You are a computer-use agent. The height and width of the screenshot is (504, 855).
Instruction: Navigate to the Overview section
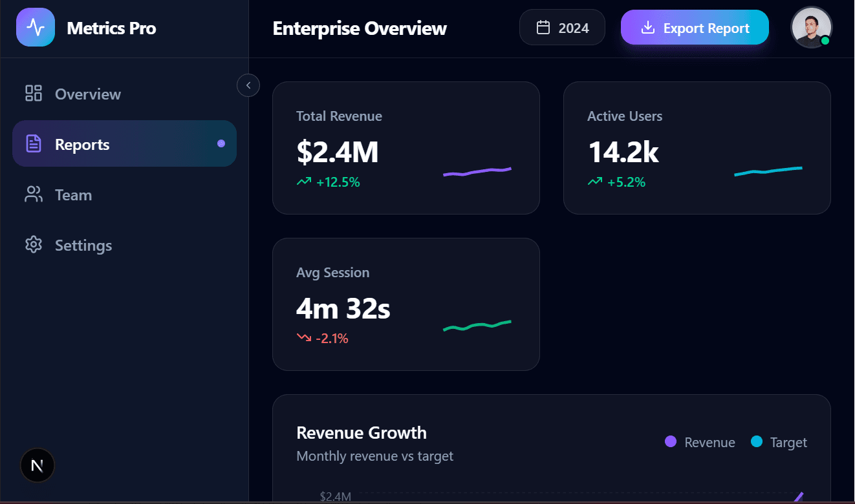(x=87, y=93)
